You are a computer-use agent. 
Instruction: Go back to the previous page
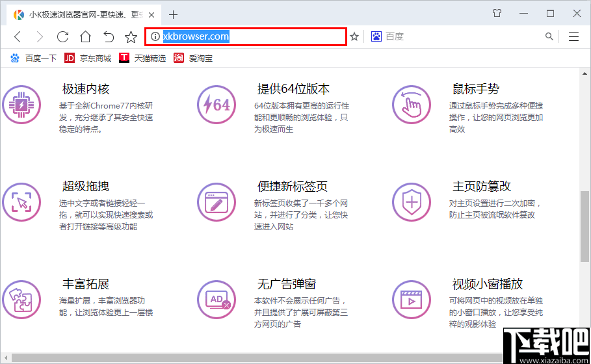pyautogui.click(x=18, y=36)
